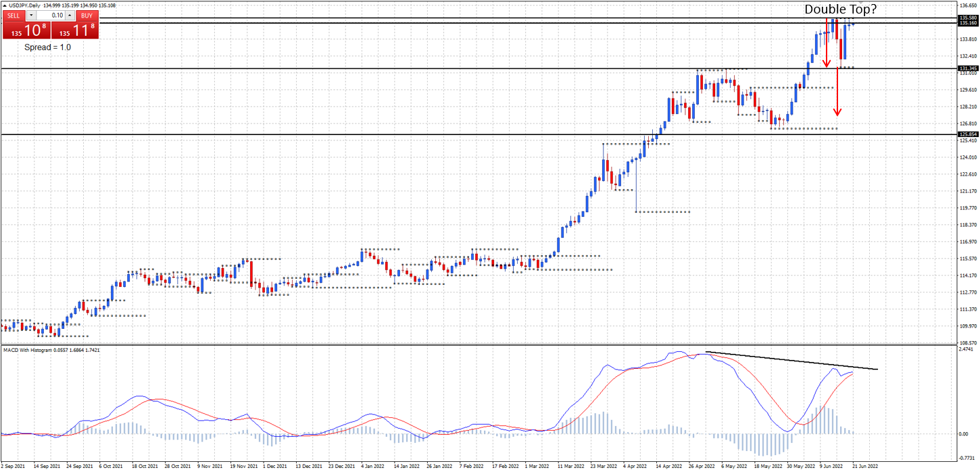Click the SELL bid price tile
This screenshot has height=470, width=980.
pos(26,30)
